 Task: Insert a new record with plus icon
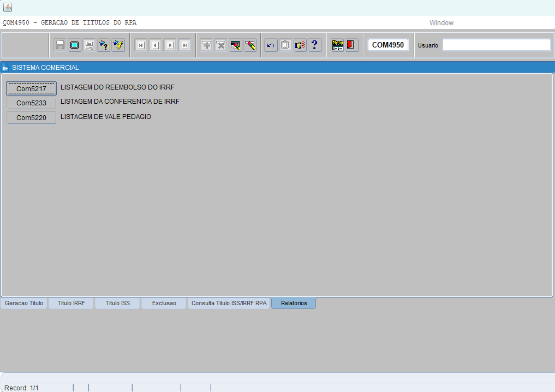[206, 45]
